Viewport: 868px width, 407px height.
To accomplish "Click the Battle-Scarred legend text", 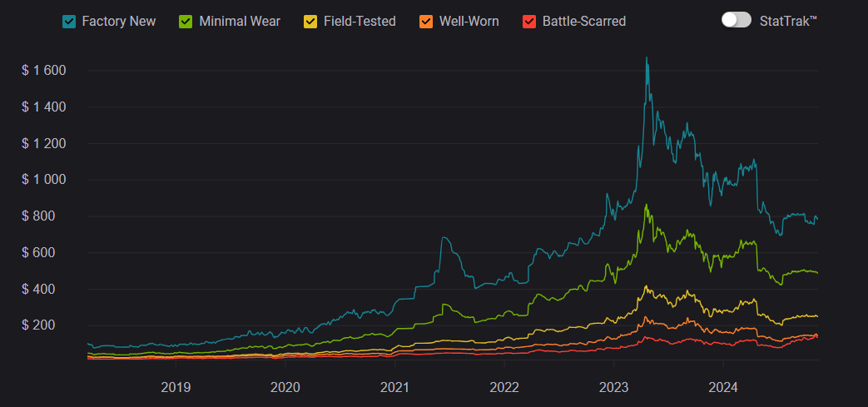I will pyautogui.click(x=583, y=21).
